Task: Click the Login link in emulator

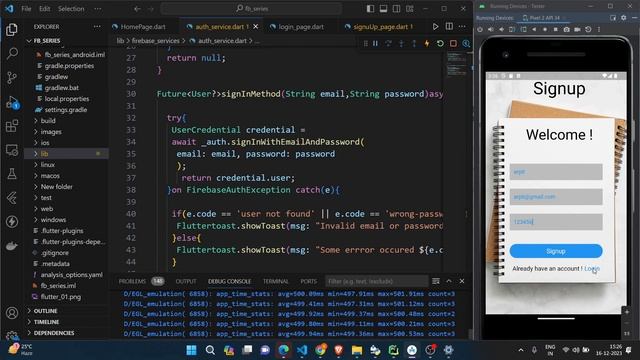Action: 592,269
